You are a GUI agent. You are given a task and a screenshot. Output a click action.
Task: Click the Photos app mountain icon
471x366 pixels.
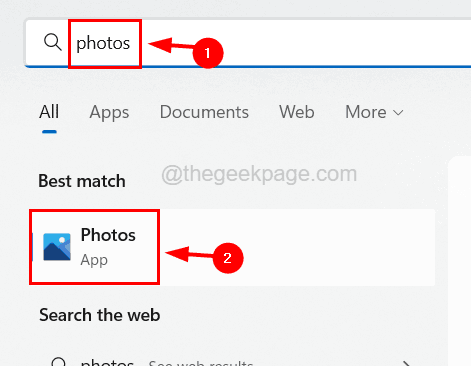point(57,247)
